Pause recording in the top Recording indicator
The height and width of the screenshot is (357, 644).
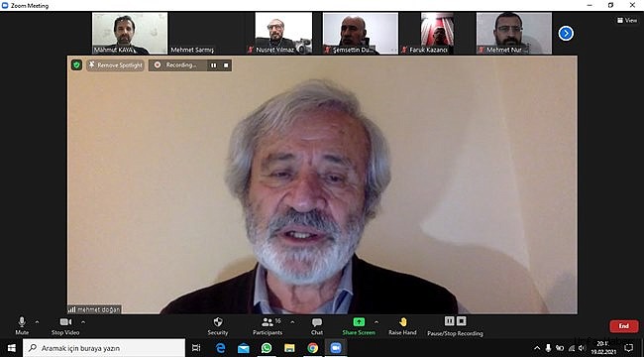(214, 65)
